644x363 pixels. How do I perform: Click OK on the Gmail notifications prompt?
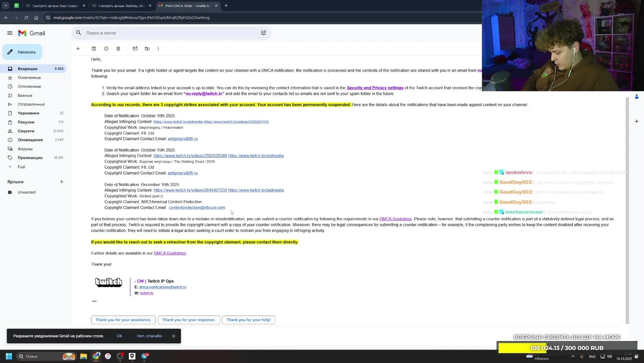click(120, 336)
